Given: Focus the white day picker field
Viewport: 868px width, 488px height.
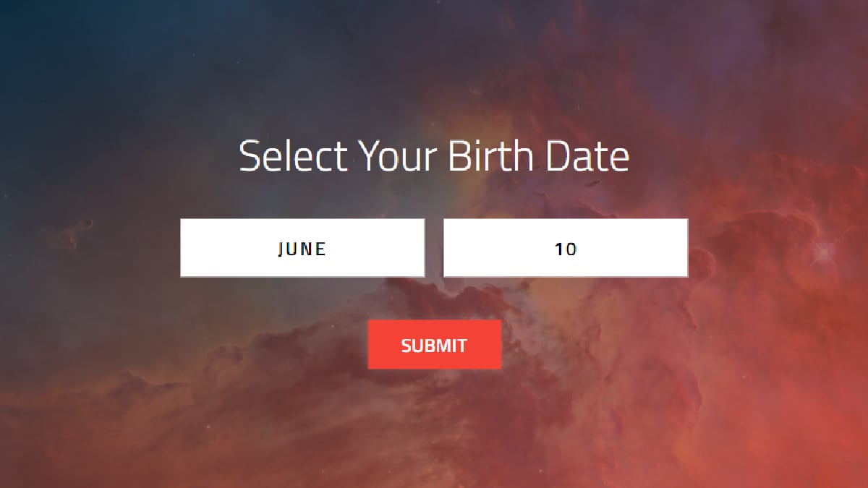Looking at the screenshot, I should coord(565,248).
